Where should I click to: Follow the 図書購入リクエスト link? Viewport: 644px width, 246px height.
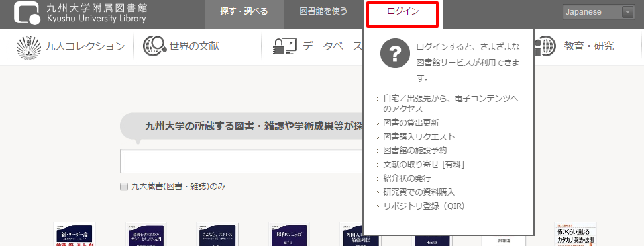419,136
